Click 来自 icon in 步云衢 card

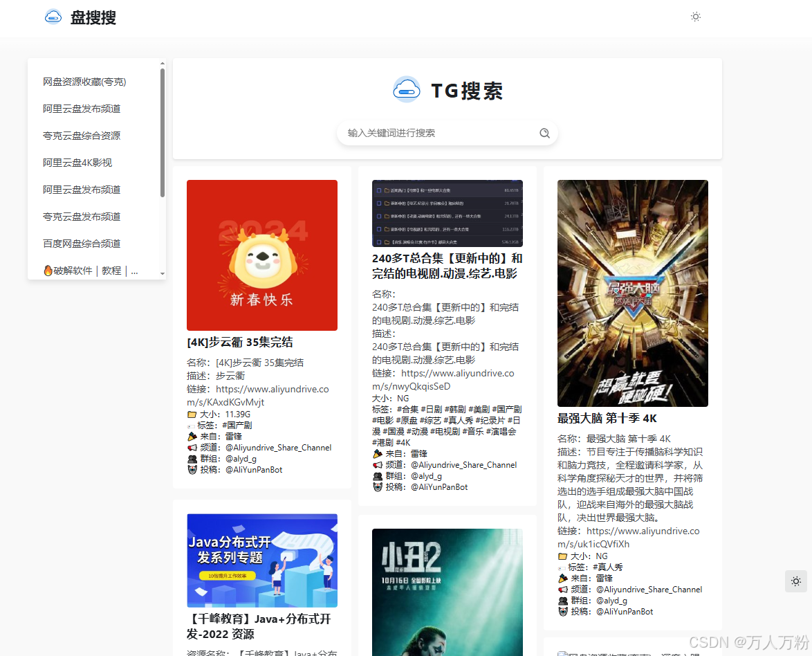tap(192, 437)
